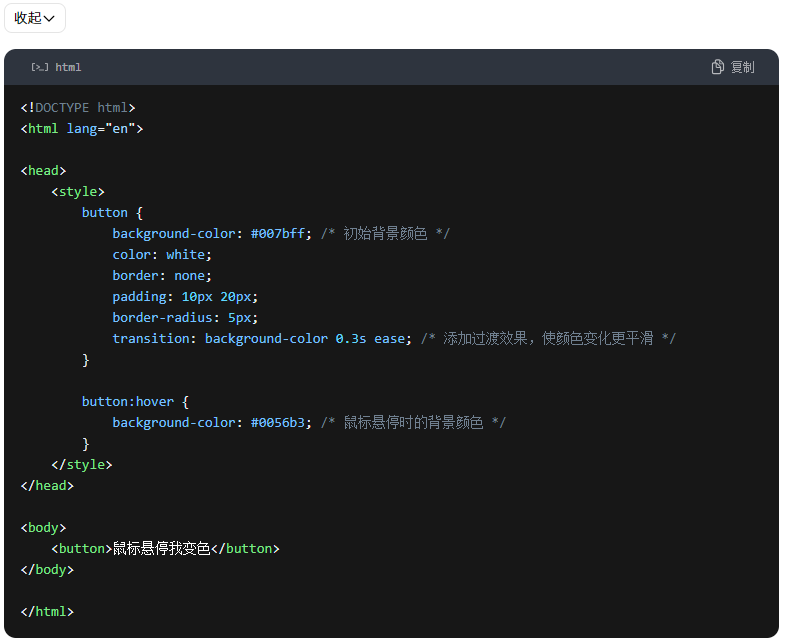Screen dimensions: 785x641
Task: Click the #007bff hex color value
Action: (x=278, y=233)
